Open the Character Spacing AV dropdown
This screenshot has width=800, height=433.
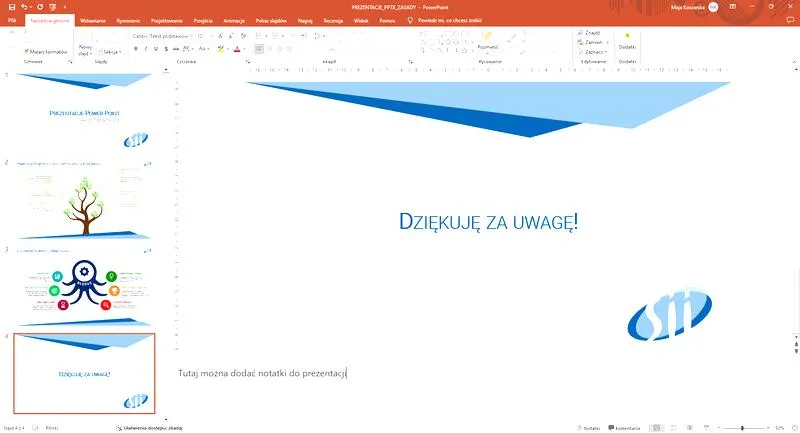[188, 49]
